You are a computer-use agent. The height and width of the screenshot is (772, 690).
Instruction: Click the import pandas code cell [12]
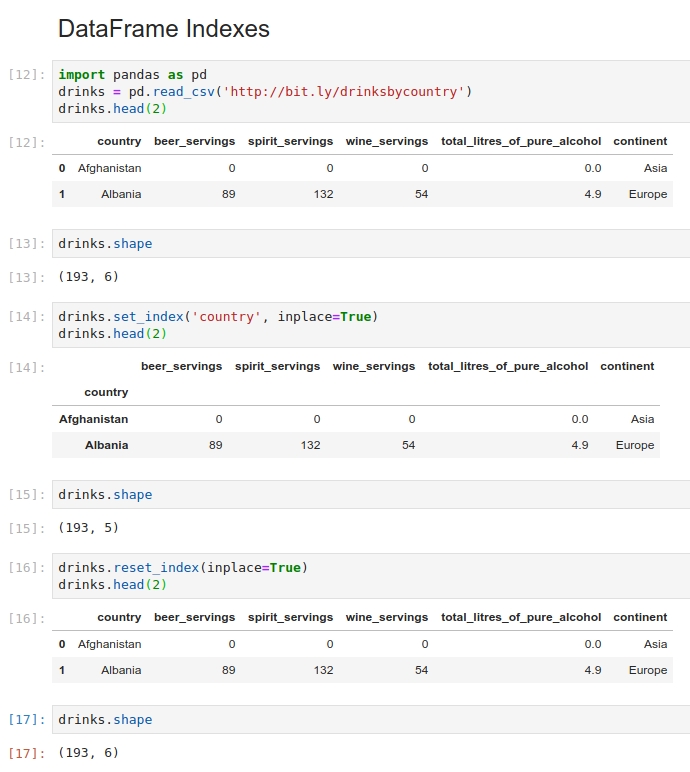[371, 92]
